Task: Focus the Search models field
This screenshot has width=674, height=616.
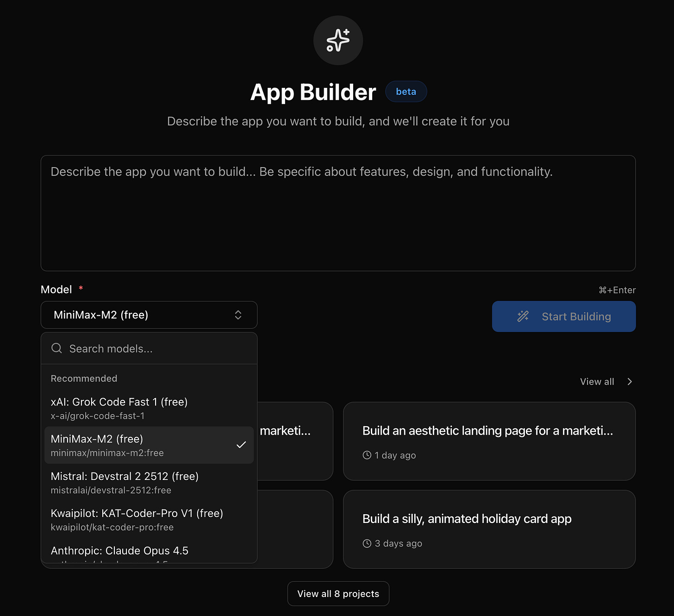Action: tap(149, 348)
